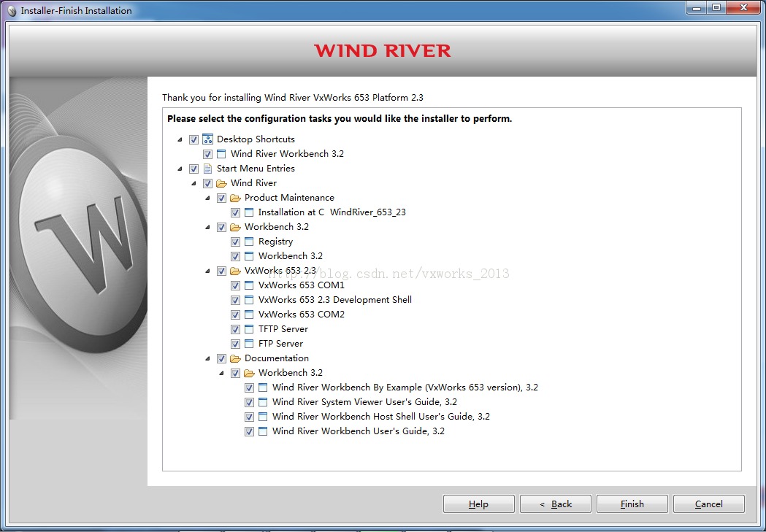The height and width of the screenshot is (532, 766).
Task: Toggle the Wind River folder checkbox
Action: [207, 183]
